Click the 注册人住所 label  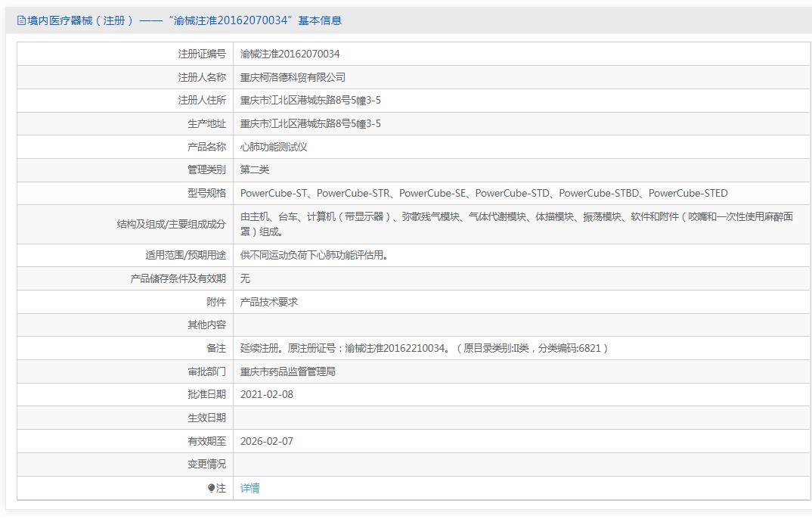click(202, 101)
